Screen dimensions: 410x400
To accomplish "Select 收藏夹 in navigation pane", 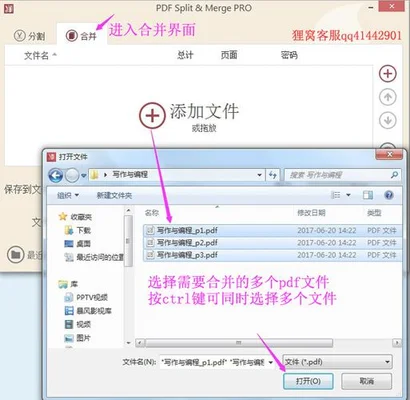I will point(75,217).
